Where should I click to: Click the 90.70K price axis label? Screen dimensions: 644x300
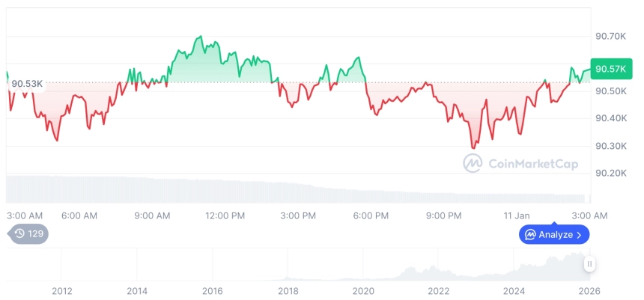pos(610,36)
